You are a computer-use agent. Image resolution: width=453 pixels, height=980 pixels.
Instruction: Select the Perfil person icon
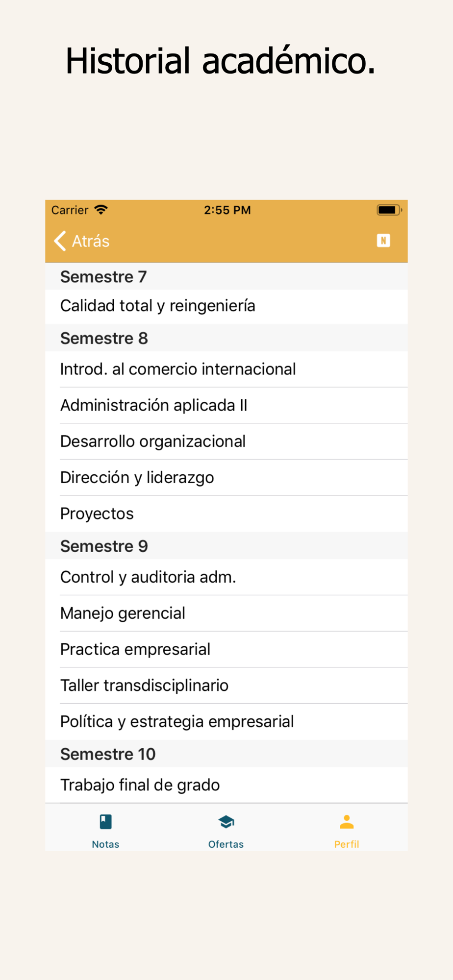click(347, 822)
